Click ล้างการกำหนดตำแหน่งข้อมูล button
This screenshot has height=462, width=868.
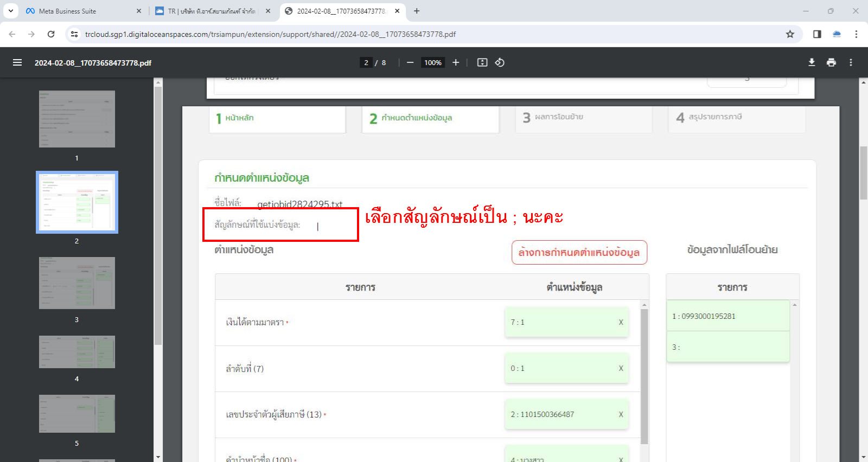point(579,252)
